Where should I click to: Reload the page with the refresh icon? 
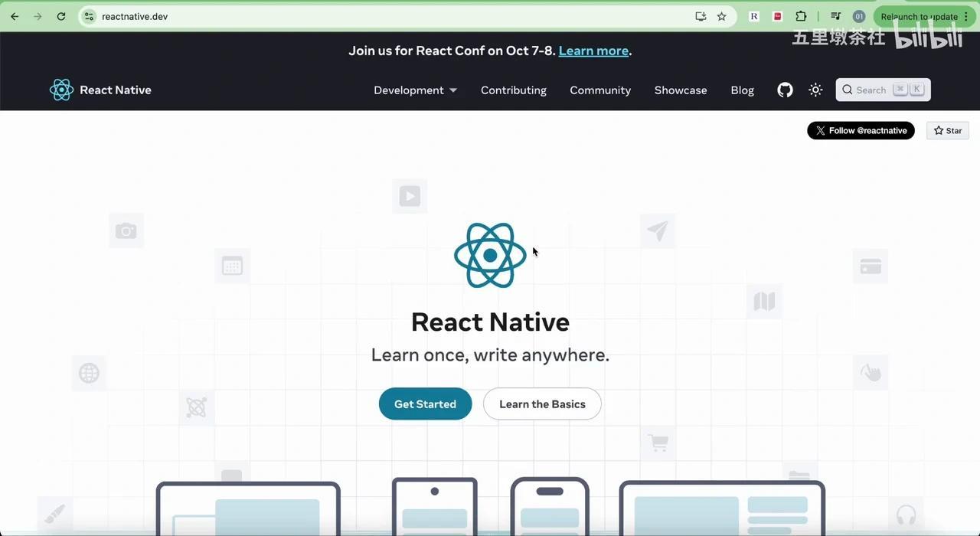coord(61,16)
